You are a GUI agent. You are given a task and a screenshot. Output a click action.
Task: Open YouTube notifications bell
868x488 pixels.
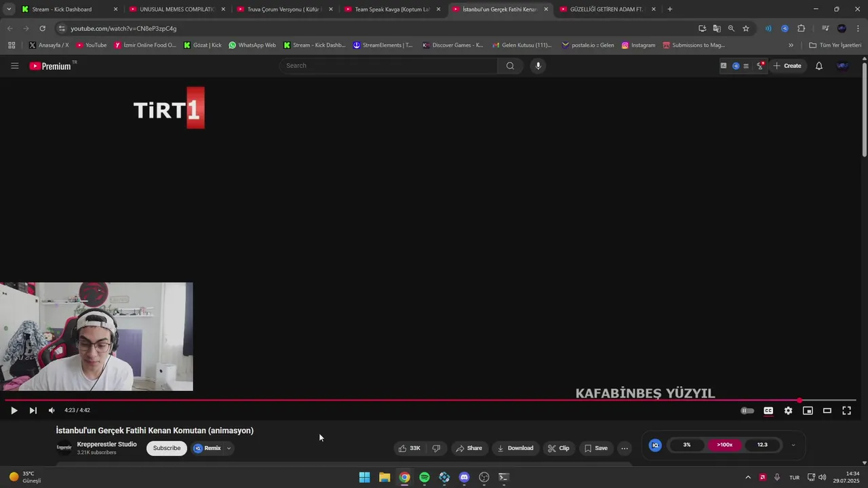coord(819,66)
